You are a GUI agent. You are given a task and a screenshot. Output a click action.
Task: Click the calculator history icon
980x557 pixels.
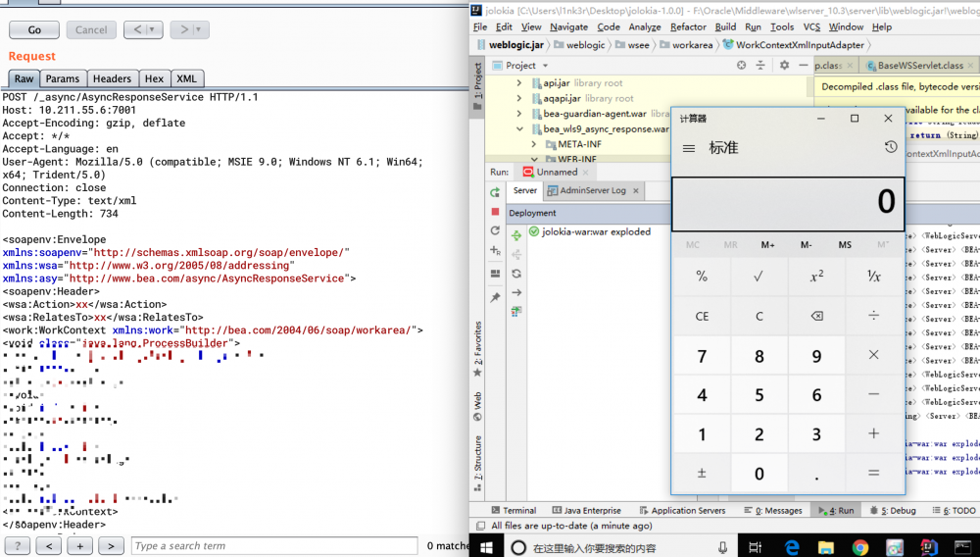(x=890, y=147)
